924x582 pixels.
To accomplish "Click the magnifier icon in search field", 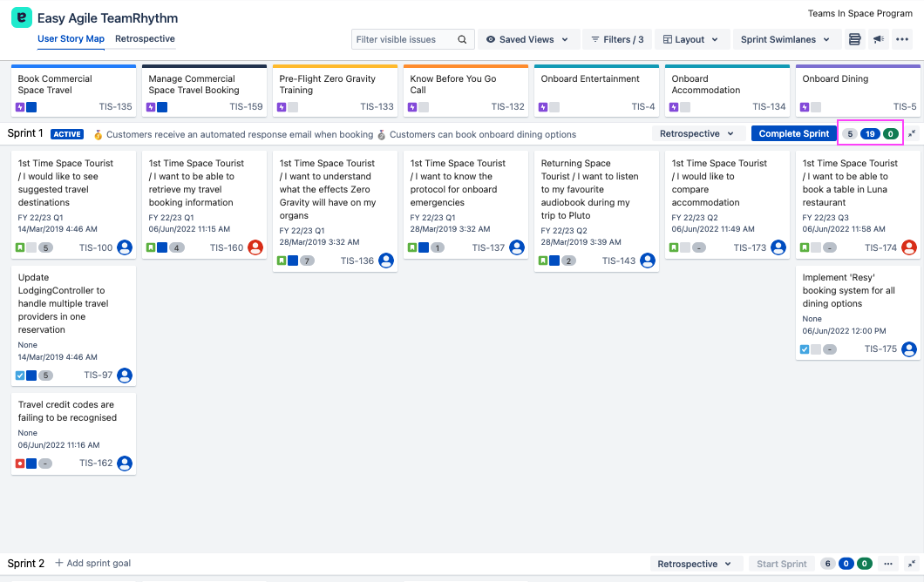I will point(463,39).
